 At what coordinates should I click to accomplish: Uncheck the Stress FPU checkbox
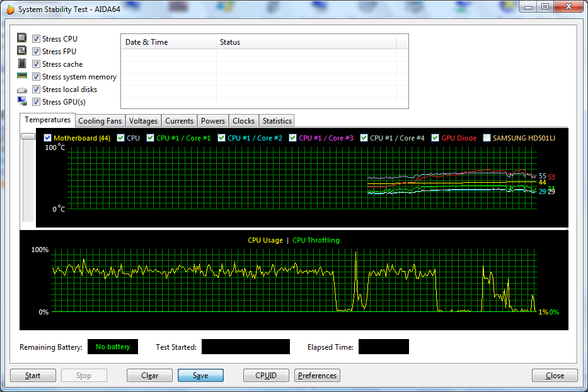tap(37, 52)
